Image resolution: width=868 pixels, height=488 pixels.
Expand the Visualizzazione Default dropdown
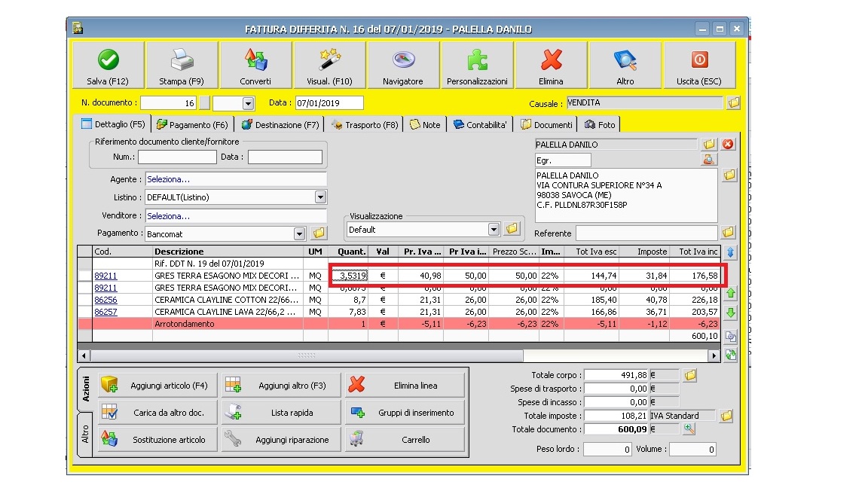pyautogui.click(x=494, y=229)
